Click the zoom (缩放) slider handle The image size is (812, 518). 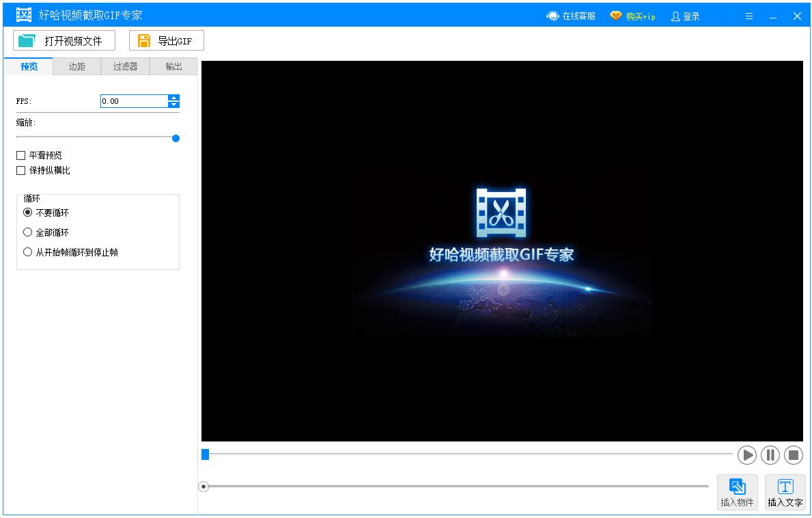(x=176, y=138)
